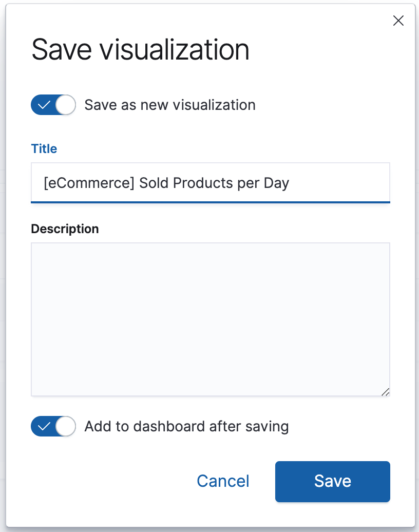
Task: Click the checkmark in the Save as new toggle
Action: pyautogui.click(x=44, y=105)
